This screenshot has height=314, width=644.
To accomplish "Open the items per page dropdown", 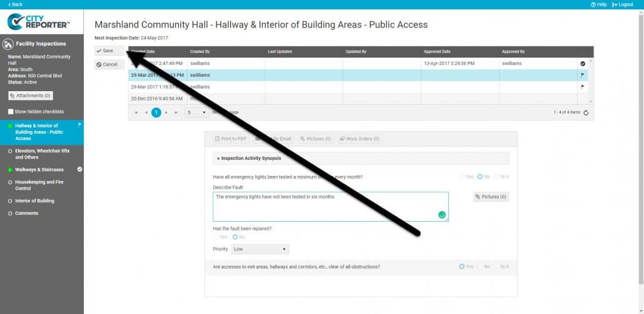I will [x=196, y=112].
